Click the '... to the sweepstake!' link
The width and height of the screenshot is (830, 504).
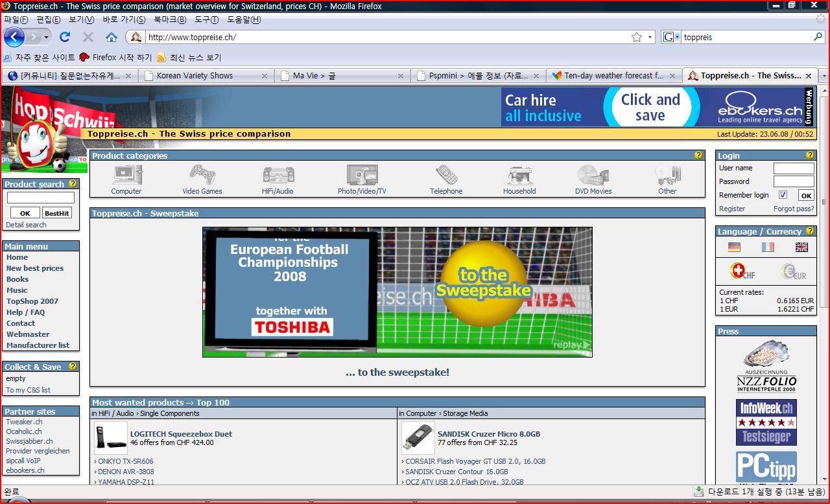point(397,372)
